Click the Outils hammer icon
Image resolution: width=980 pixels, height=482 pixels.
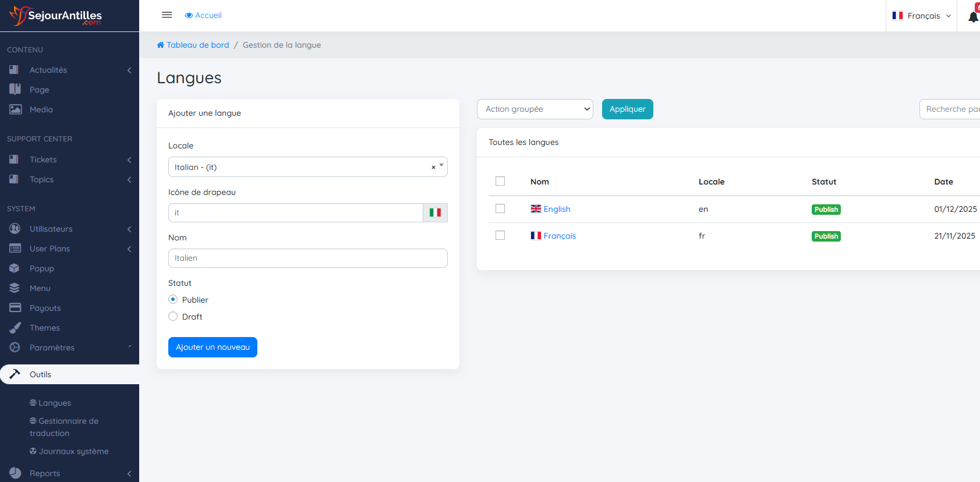[x=15, y=374]
